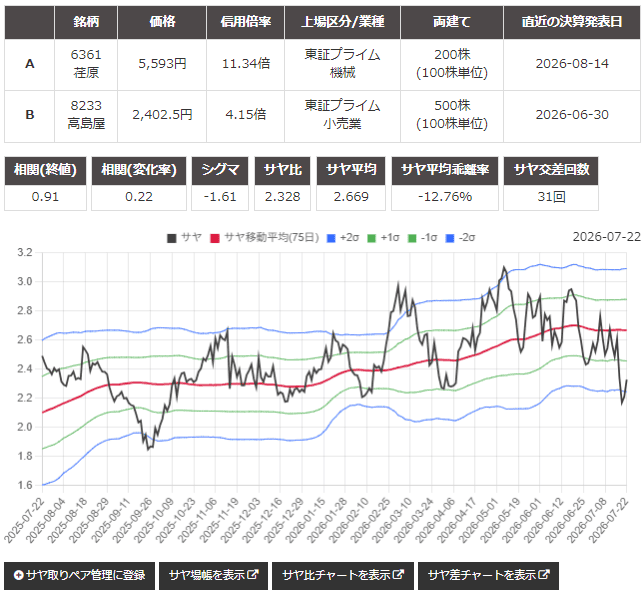Click the row label A

pos(30,64)
